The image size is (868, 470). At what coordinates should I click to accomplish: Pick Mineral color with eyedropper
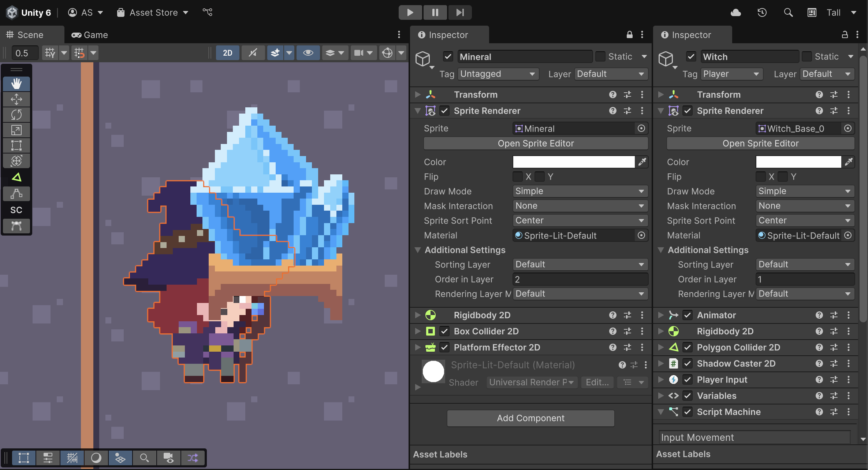642,162
